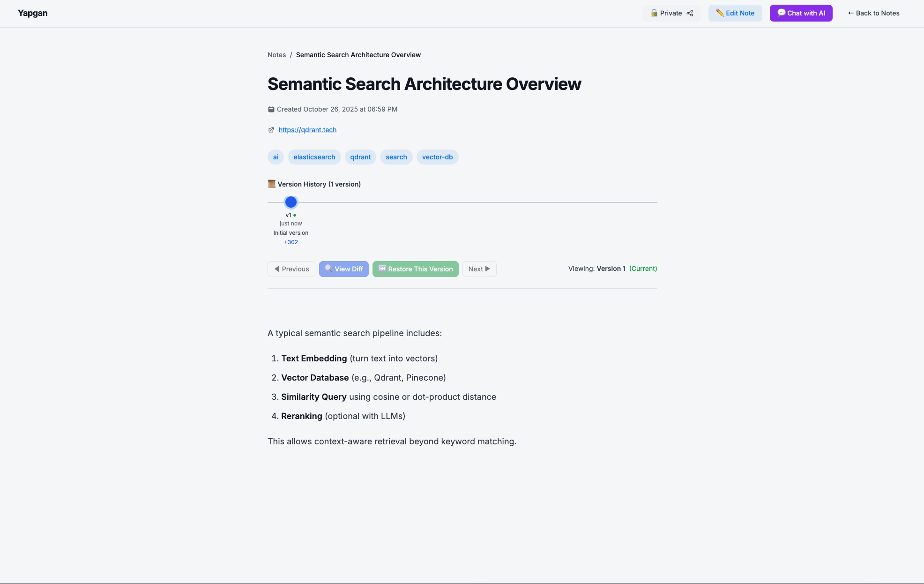Click the external link icon by qdrant URL
This screenshot has width=924, height=584.
[271, 130]
